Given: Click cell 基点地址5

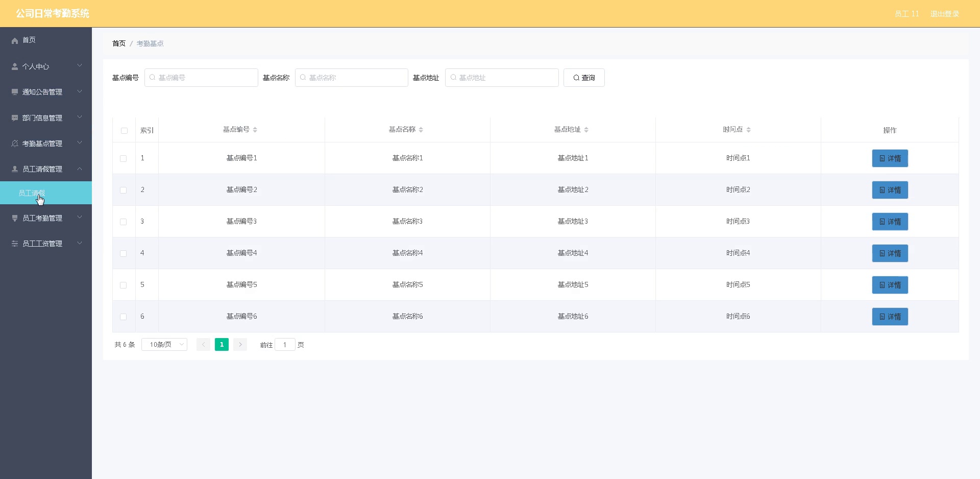Looking at the screenshot, I should 573,285.
